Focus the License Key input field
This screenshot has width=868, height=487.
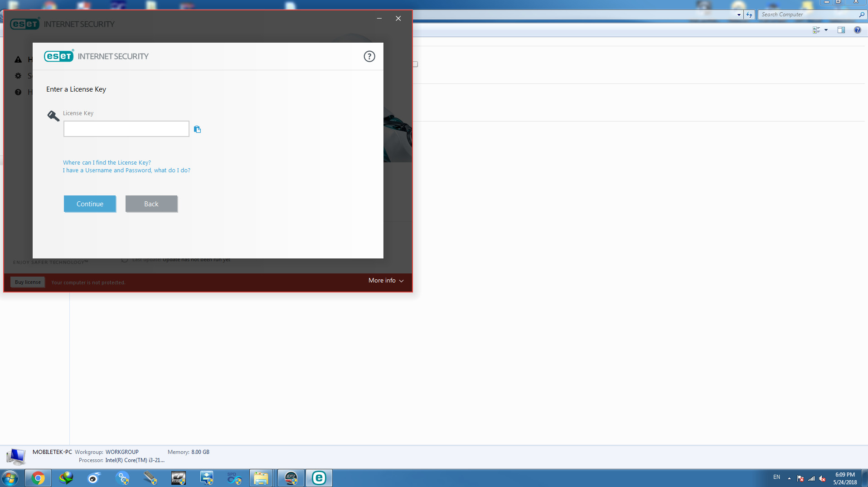pyautogui.click(x=126, y=129)
